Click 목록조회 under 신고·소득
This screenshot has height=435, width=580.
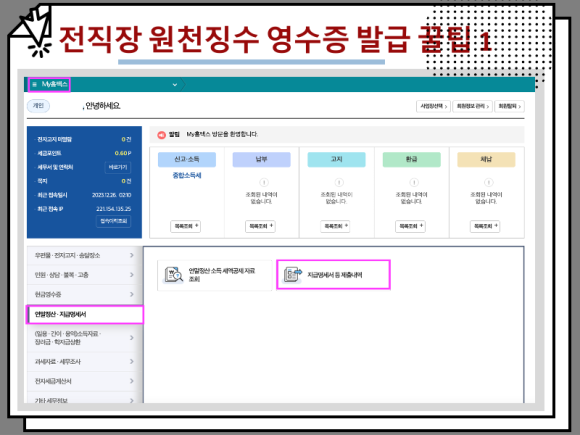pyautogui.click(x=186, y=226)
